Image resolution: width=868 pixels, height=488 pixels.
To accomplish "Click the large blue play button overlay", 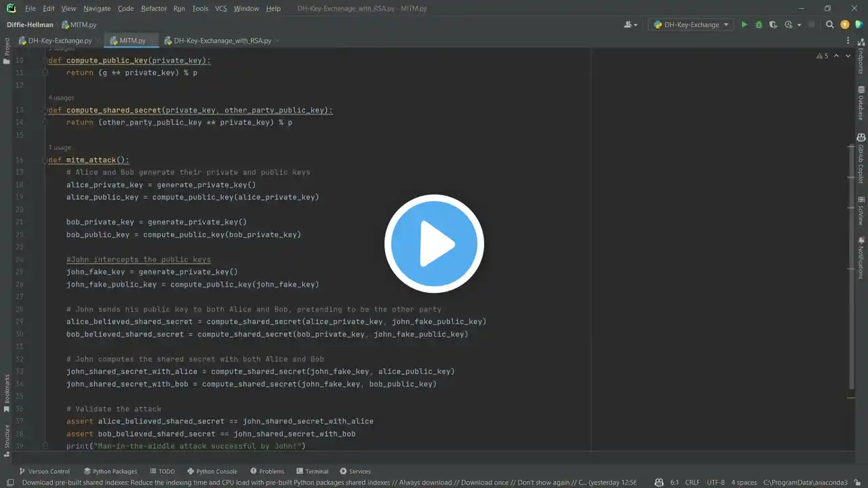I will (434, 244).
